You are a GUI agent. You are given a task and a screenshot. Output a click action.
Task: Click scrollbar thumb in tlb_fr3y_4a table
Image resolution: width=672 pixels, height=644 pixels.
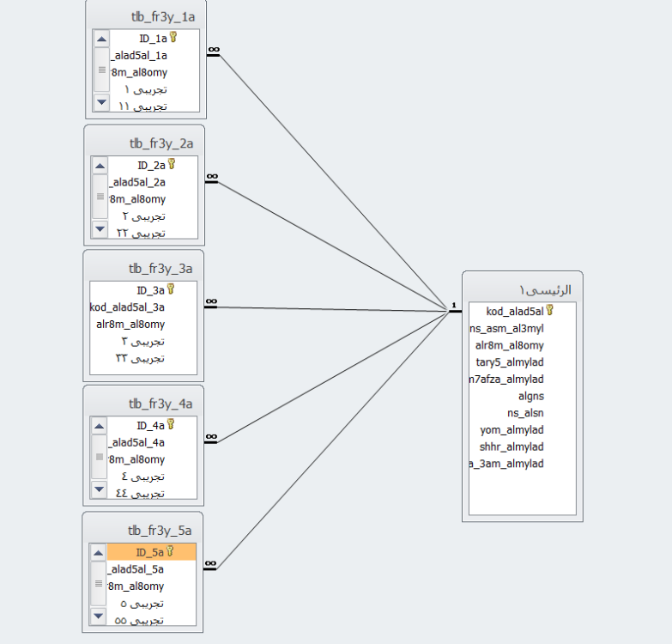(99, 457)
